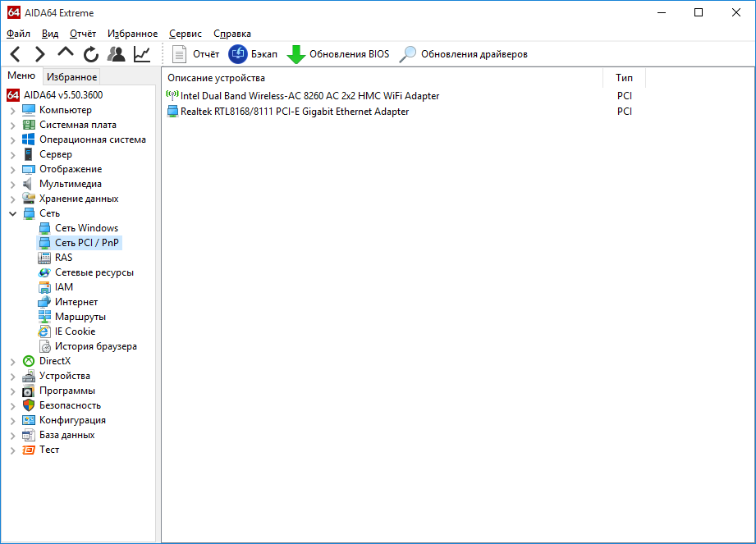The height and width of the screenshot is (544, 756).
Task: Click the Сетевые ресурсы globe icon
Action: [x=44, y=272]
